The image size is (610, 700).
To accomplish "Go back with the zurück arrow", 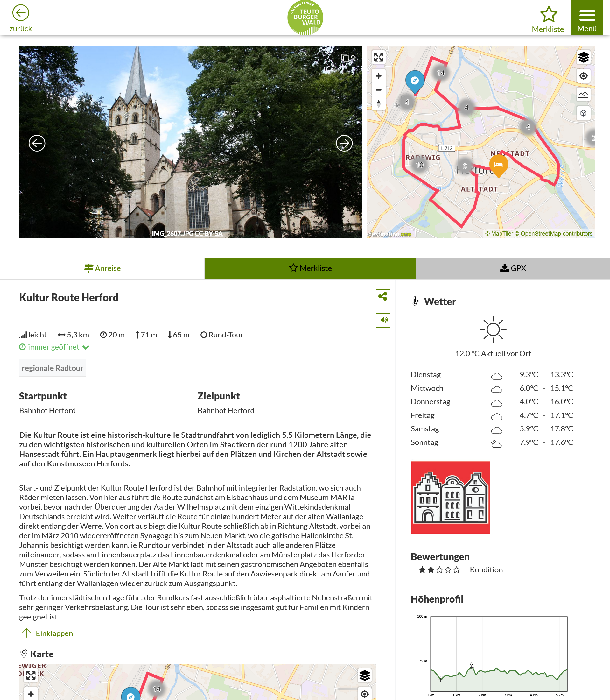I will point(20,18).
